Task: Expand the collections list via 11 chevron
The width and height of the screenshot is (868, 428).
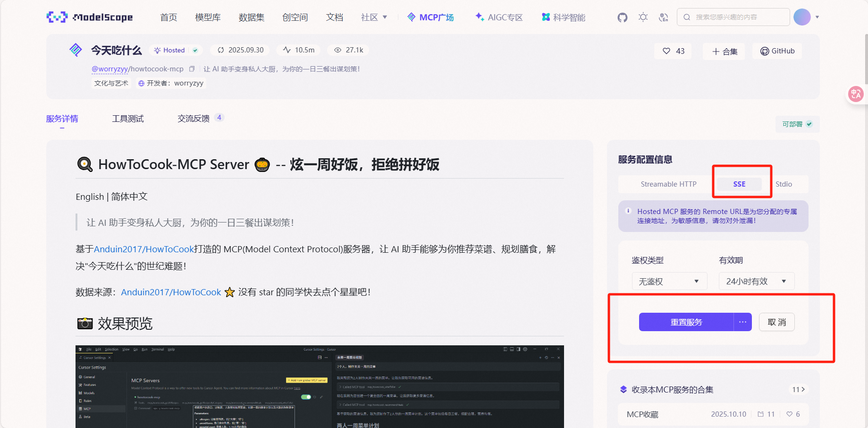Action: (x=798, y=390)
